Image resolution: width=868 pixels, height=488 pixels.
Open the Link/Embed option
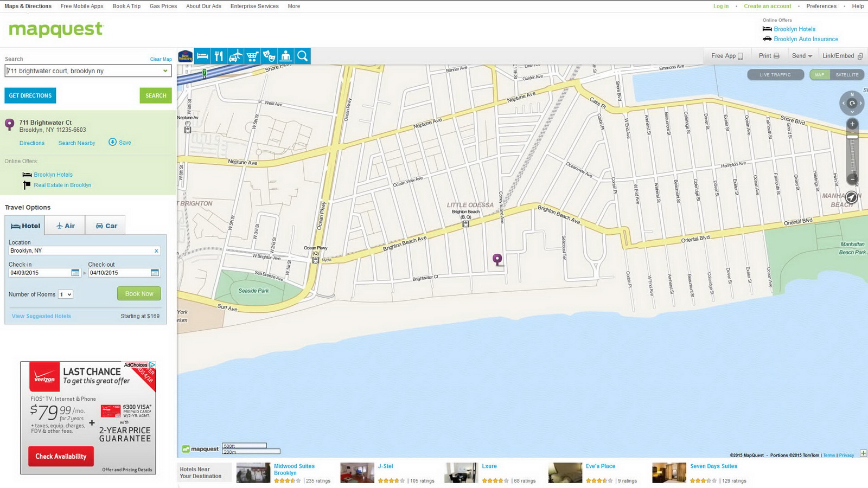tap(843, 56)
